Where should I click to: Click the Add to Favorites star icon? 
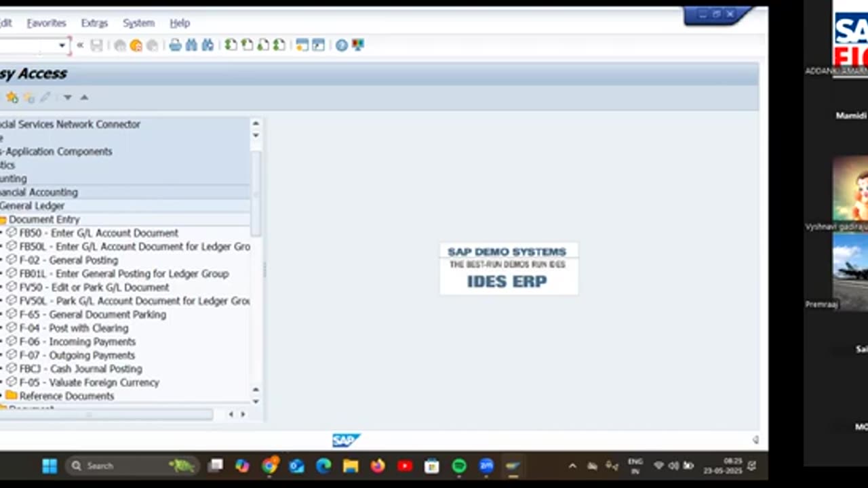[x=12, y=98]
